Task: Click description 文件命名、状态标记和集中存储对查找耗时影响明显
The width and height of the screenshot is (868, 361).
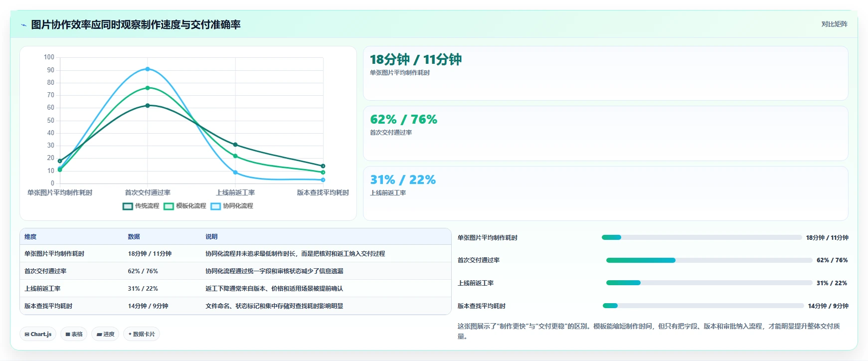Action: [x=274, y=306]
